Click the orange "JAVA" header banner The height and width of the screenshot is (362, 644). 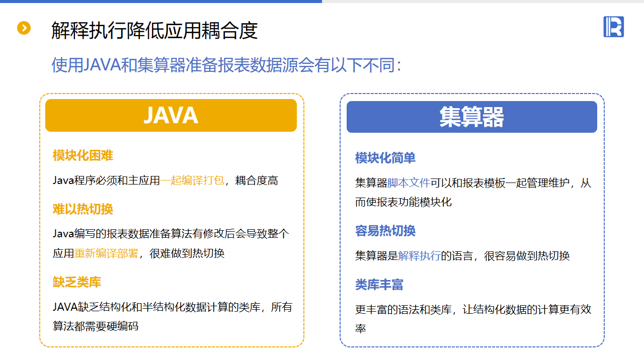click(x=171, y=116)
